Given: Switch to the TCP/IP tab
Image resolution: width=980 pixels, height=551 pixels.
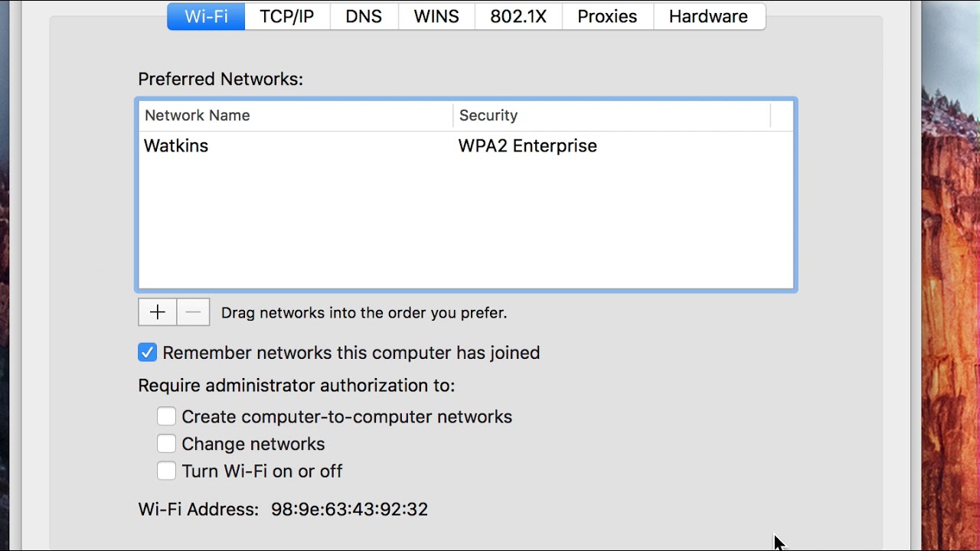Looking at the screenshot, I should click(287, 17).
